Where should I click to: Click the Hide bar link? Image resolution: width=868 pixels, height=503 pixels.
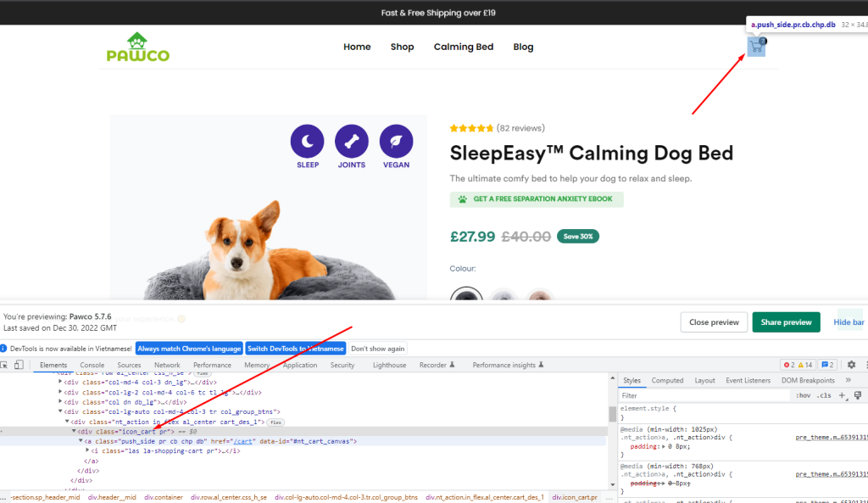[849, 321]
